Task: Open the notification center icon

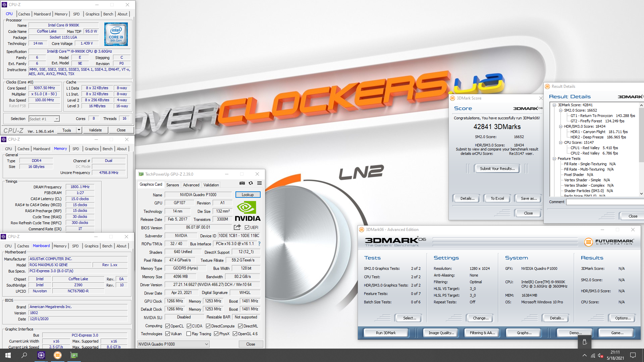Action: pyautogui.click(x=633, y=355)
